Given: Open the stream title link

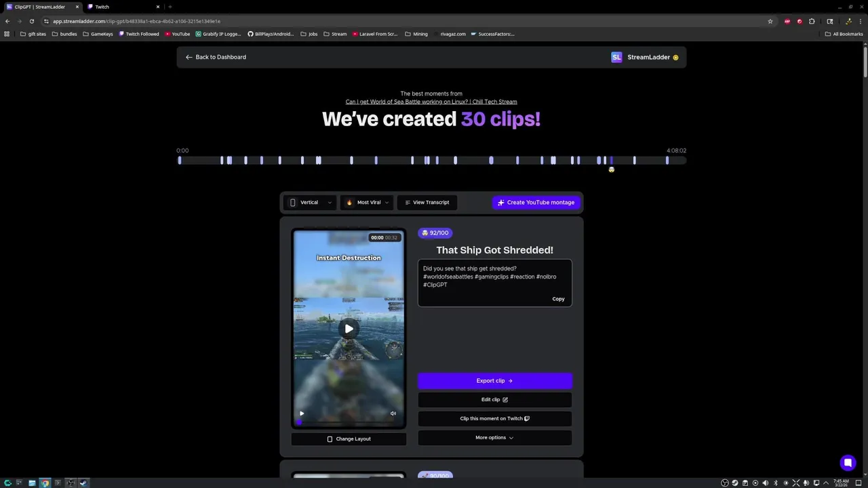Looking at the screenshot, I should [x=431, y=102].
